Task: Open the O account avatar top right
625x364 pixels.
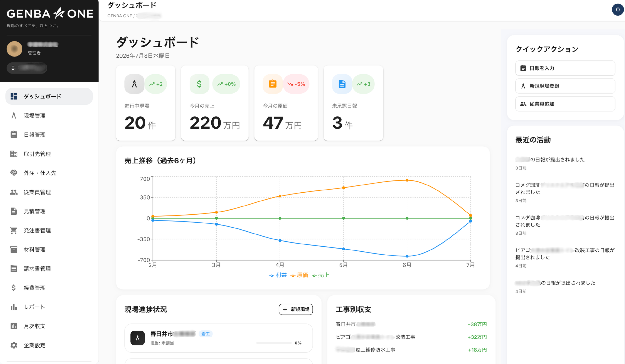Action: tap(618, 10)
